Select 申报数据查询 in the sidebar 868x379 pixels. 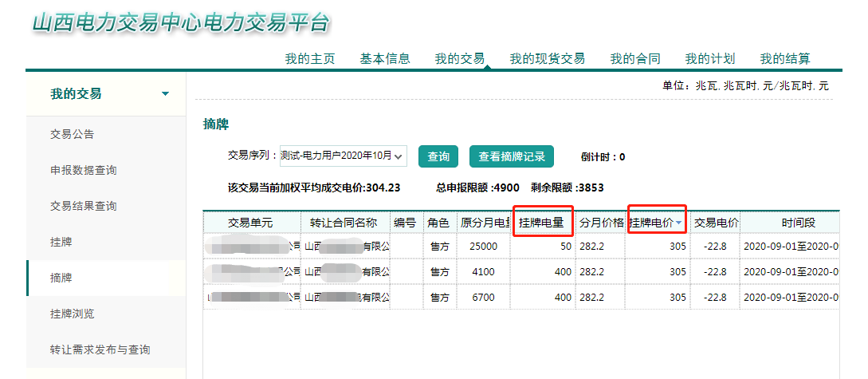[x=84, y=170]
